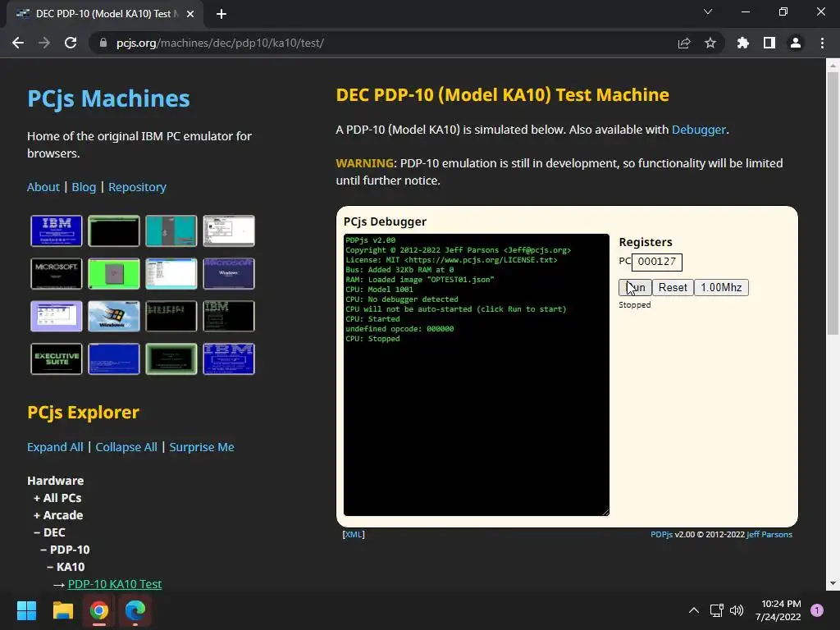Switch to Chrome on the taskbar
Viewport: 840px width, 630px height.
tap(99, 610)
